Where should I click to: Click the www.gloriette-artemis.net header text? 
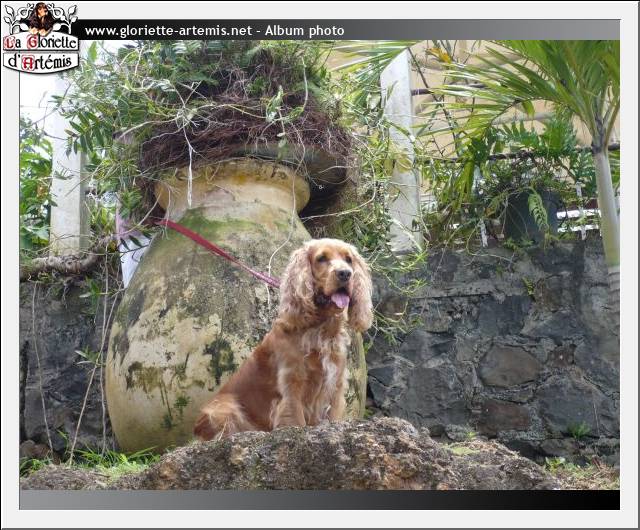(x=168, y=31)
